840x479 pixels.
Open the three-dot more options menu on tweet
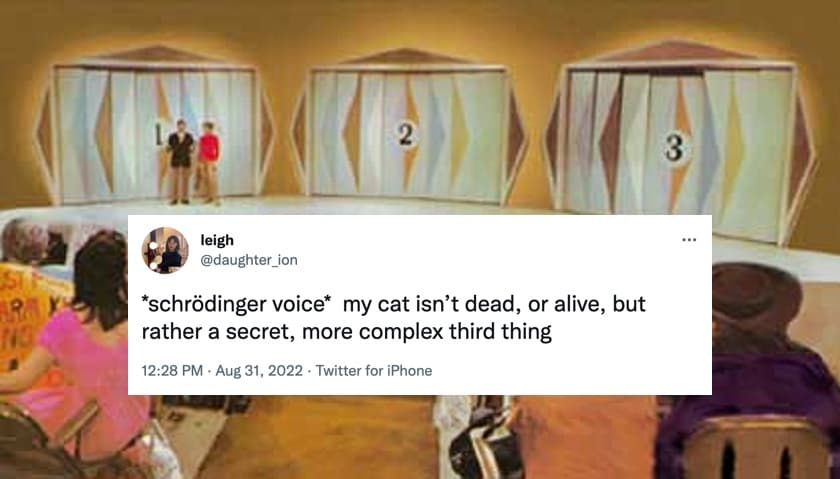tap(688, 240)
